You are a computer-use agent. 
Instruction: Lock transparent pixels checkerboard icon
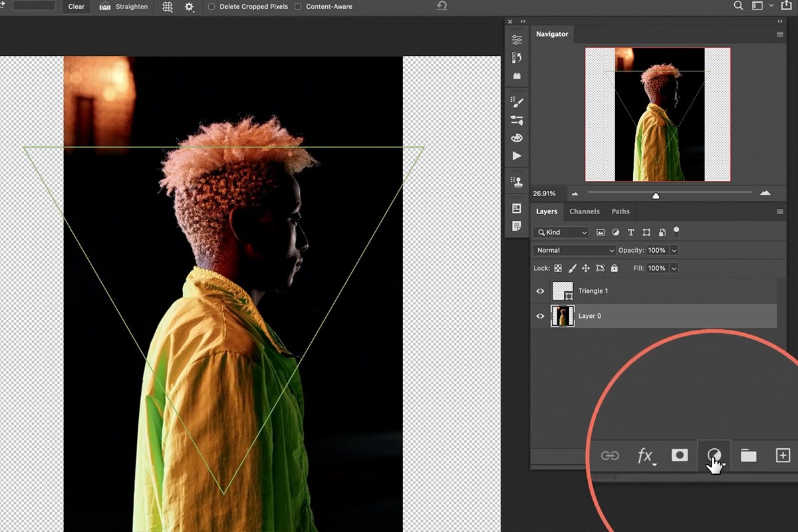pyautogui.click(x=558, y=268)
